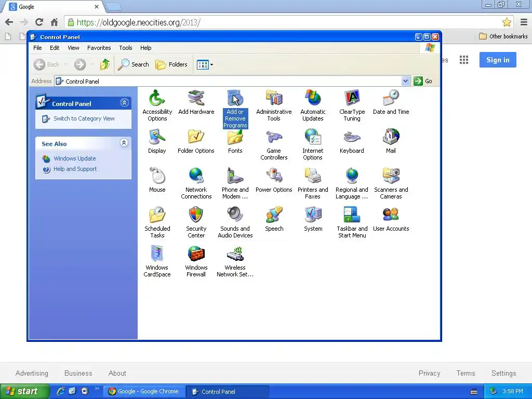Viewport: 532px width, 399px height.
Task: Open the Windows Update link
Action: (75, 158)
